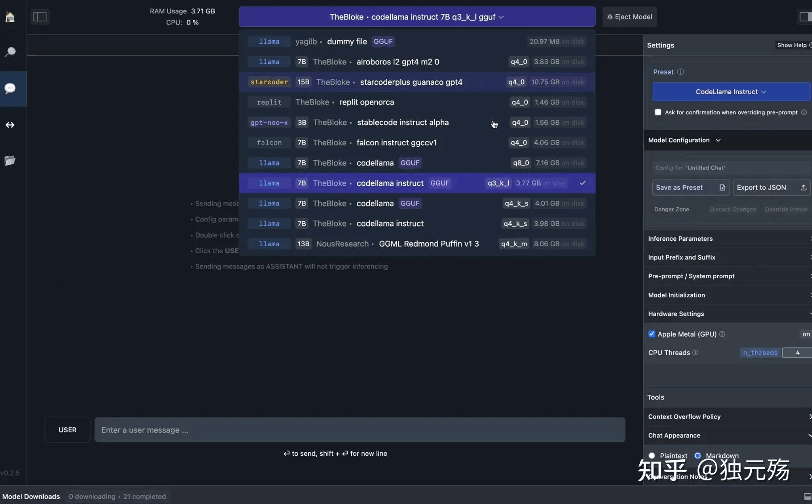812x504 pixels.
Task: Select codellama GGUF q8_0 model
Action: point(417,163)
